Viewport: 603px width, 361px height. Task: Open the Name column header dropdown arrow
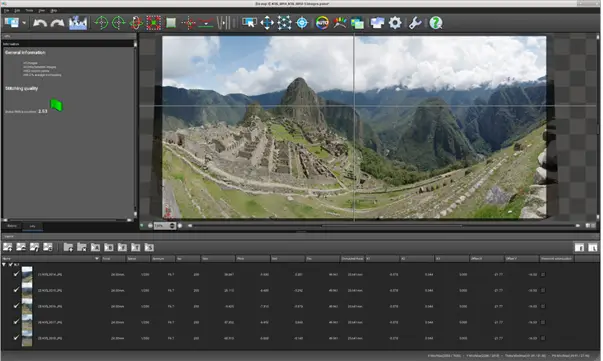(x=97, y=259)
